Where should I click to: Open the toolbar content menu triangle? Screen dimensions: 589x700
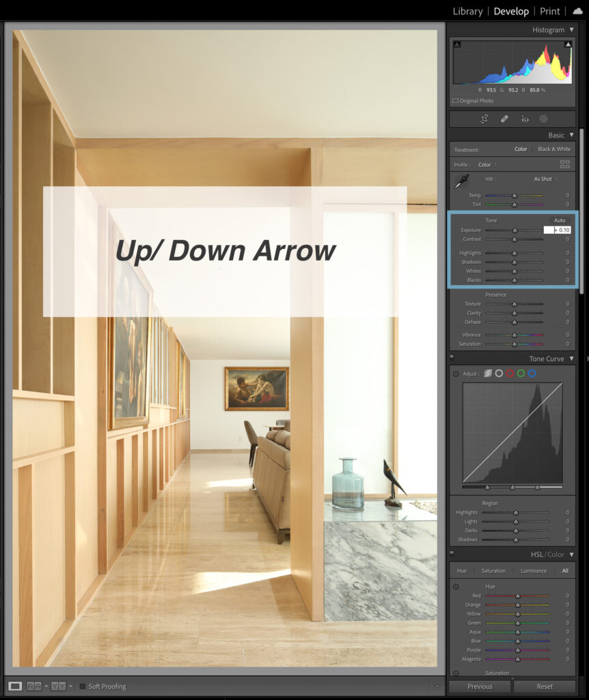coord(437,686)
